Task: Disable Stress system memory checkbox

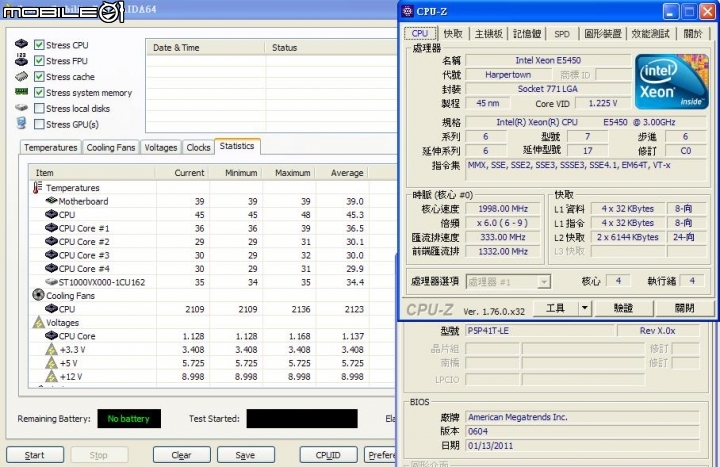Action: point(39,92)
